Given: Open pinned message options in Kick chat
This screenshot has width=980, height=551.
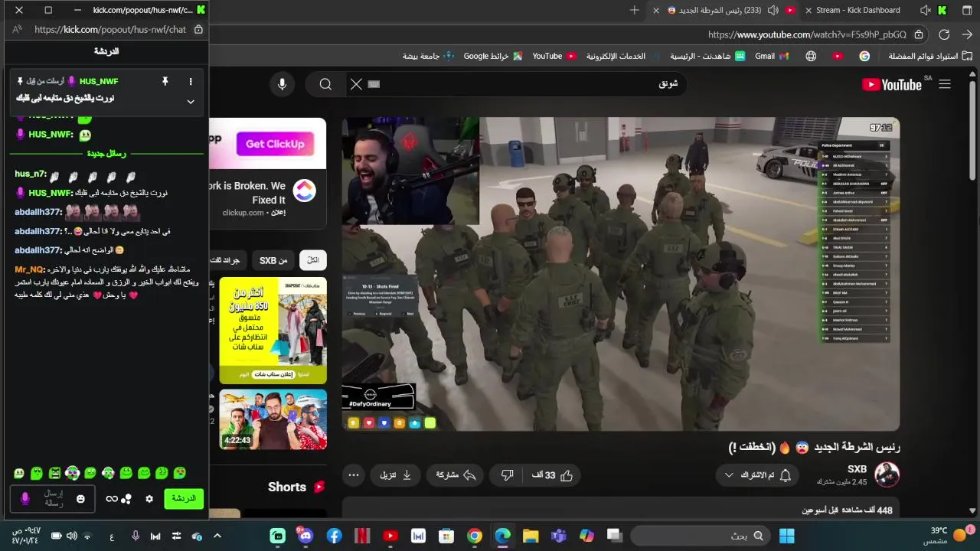Looking at the screenshot, I should pyautogui.click(x=191, y=81).
